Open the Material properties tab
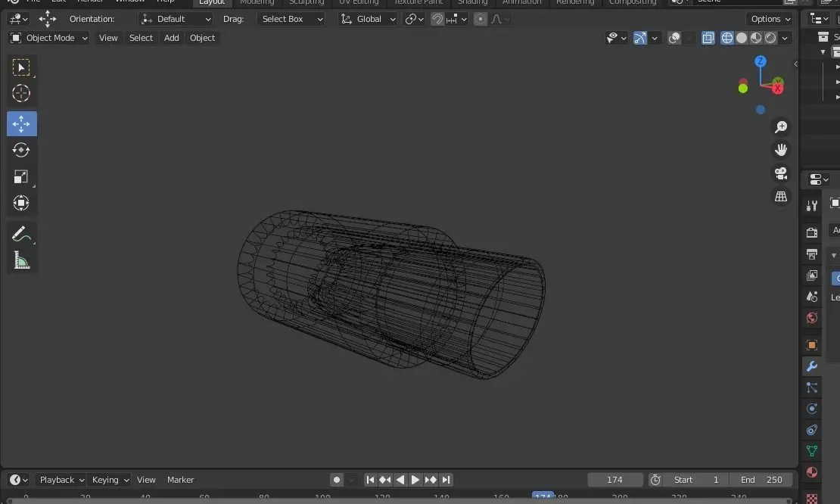Screen dimensions: 840x504 812,472
